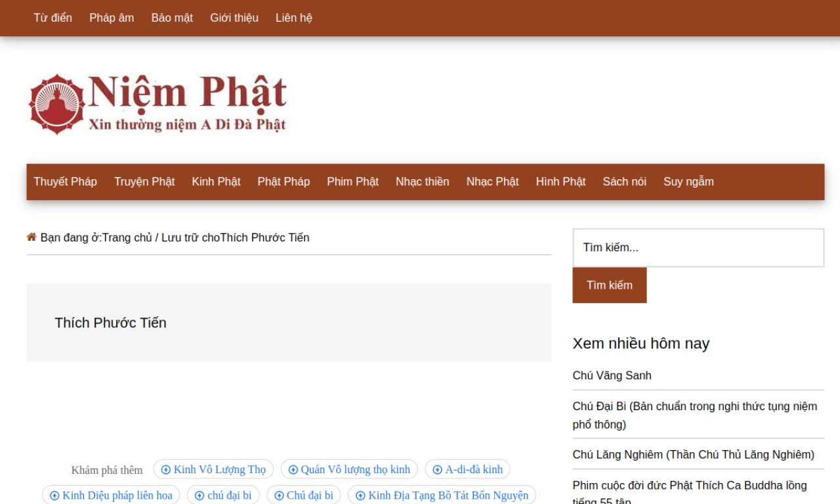Focus the Tìm kiếm... search field
This screenshot has height=504, width=840.
[698, 247]
